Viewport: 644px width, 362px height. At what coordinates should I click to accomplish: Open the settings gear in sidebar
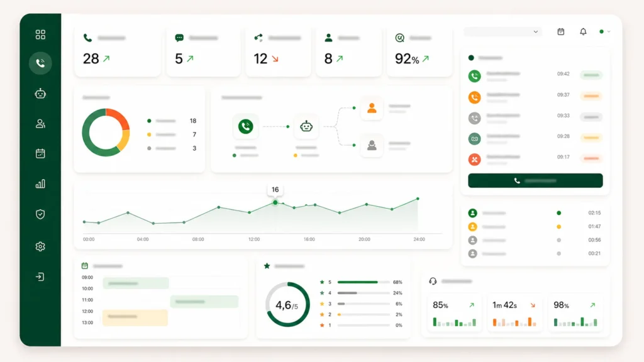(40, 246)
